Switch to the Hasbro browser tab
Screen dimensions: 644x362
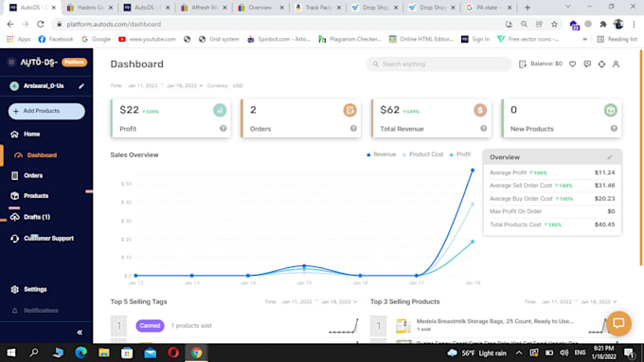(x=89, y=8)
